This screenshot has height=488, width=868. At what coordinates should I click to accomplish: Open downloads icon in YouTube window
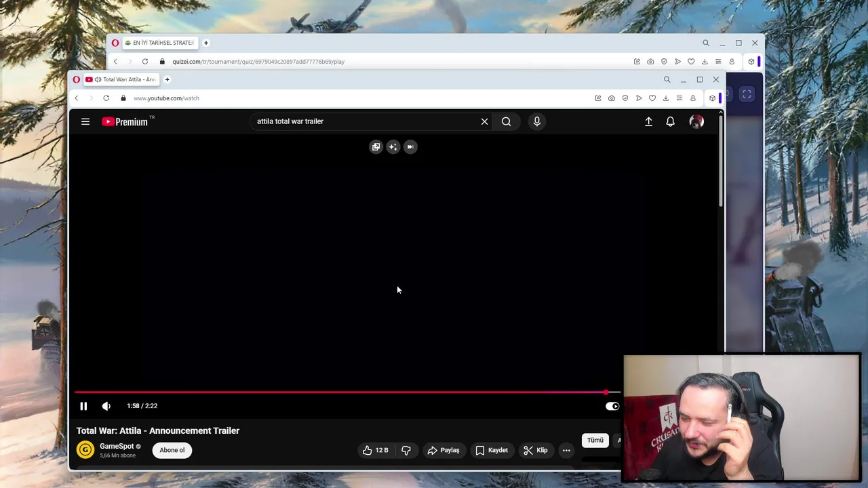666,98
